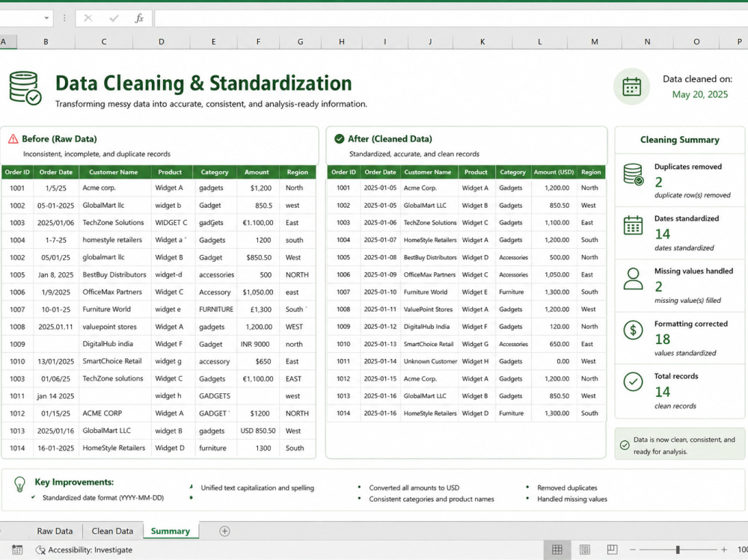Click the red warning triangle icon
Screen dimensions: 748x560
(13, 139)
